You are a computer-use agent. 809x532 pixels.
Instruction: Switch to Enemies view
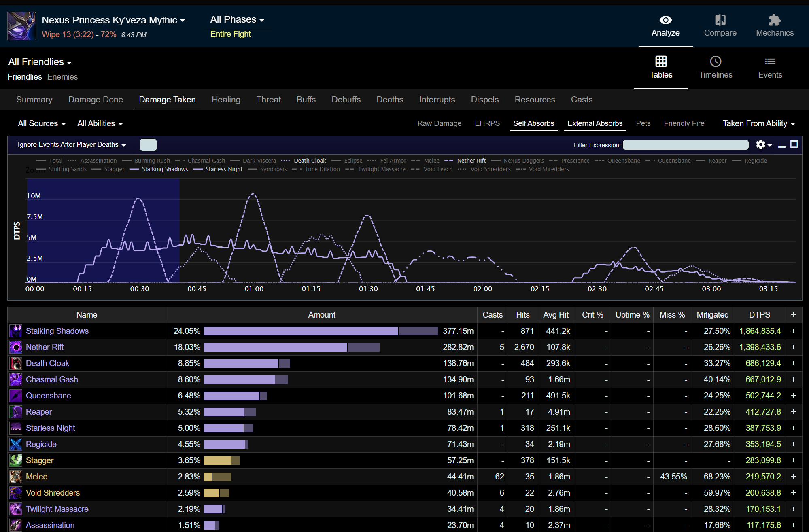62,77
